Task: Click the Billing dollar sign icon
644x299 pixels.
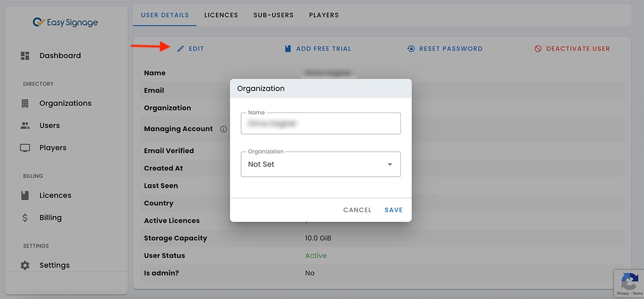Action: 25,218
